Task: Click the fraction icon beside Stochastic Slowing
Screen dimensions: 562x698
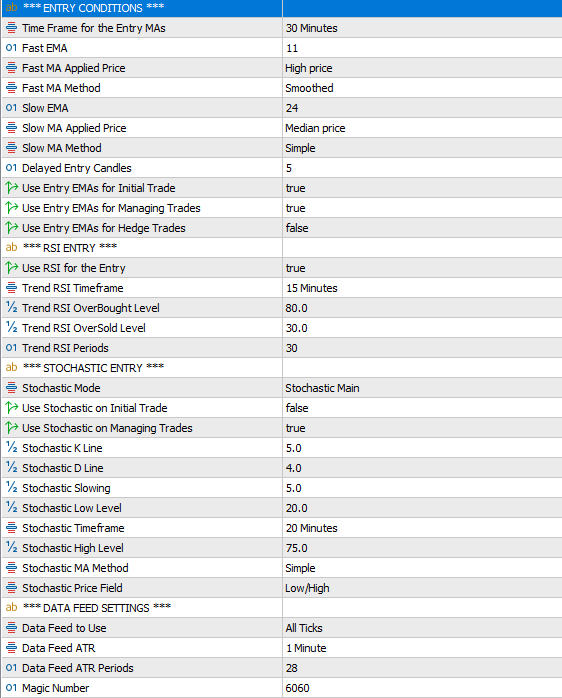Action: 12,487
